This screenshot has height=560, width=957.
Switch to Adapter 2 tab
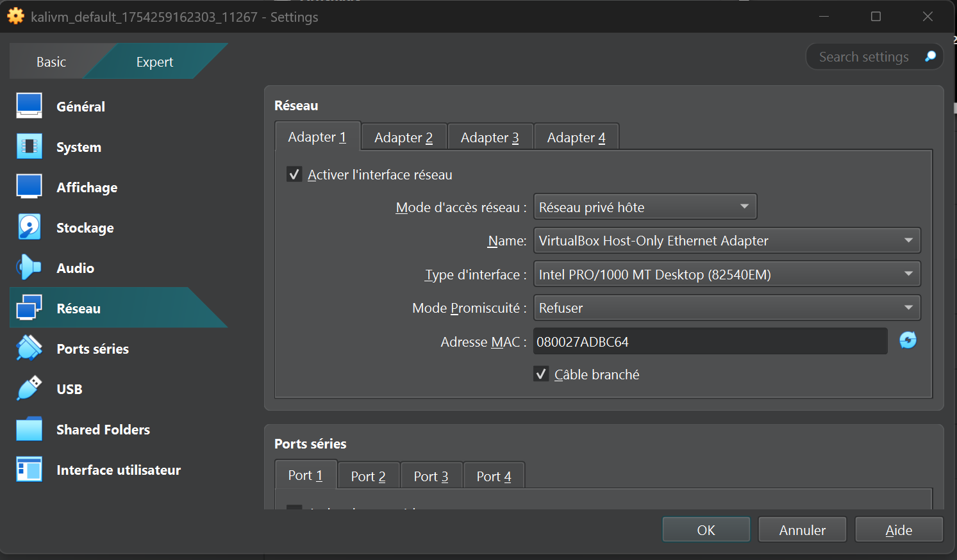coord(403,138)
